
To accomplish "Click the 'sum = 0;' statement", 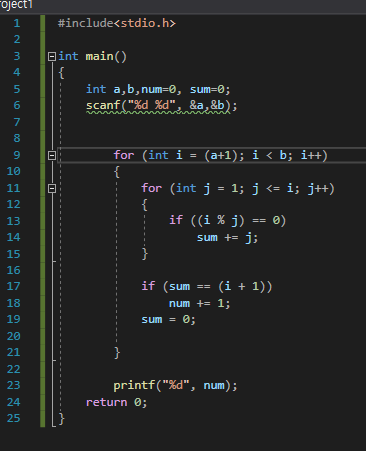I will point(168,320).
